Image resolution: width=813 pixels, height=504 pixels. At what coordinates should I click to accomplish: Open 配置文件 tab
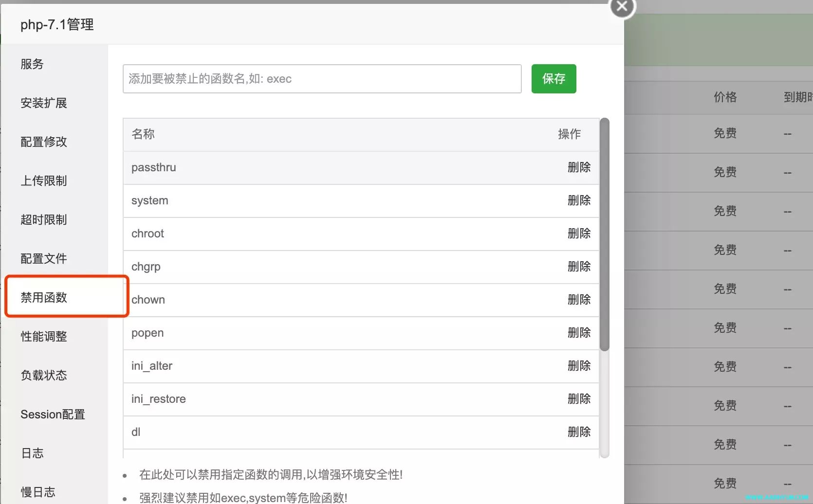click(44, 259)
